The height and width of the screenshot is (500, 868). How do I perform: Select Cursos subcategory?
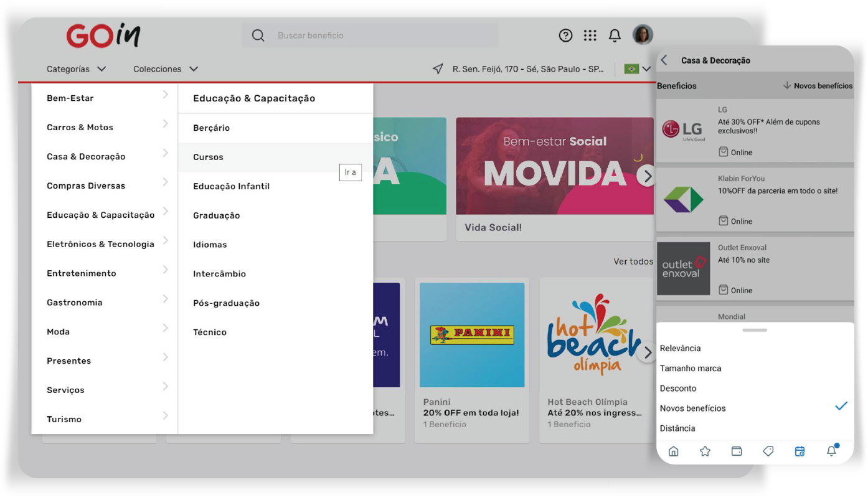point(276,157)
